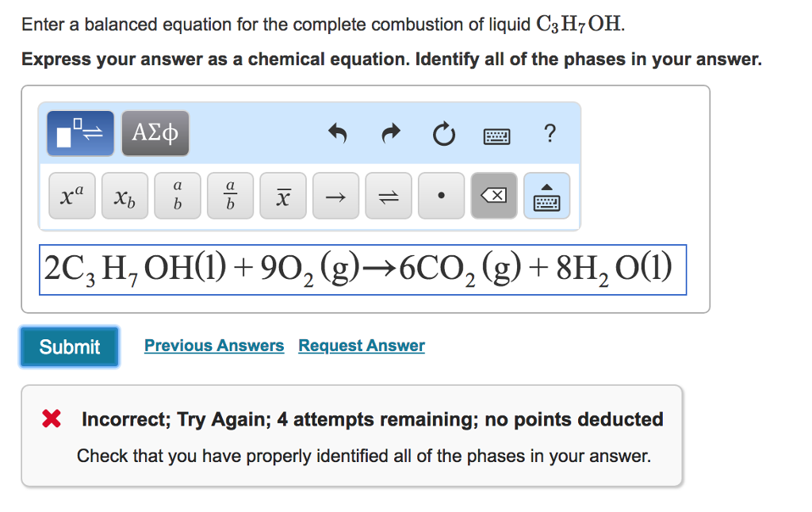Switch to Greek symbols ΑΣΦ tab
812x512 pixels.
pos(155,133)
